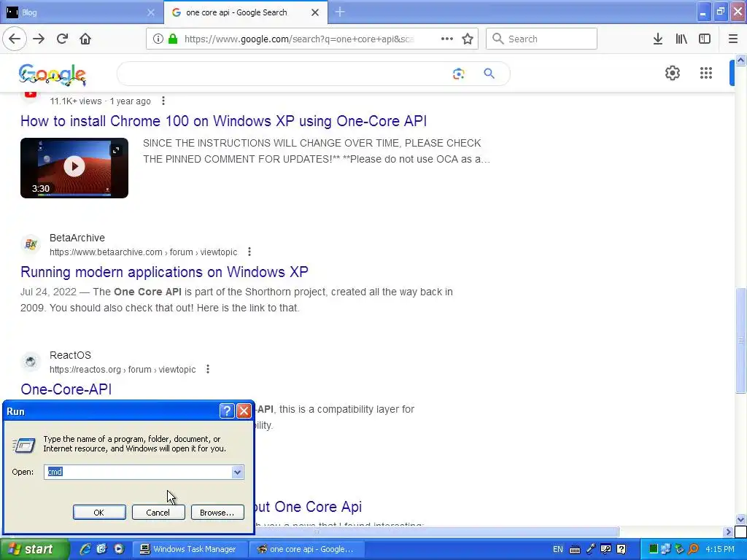Open the Downloads arrow icon
The height and width of the screenshot is (560, 747).
point(658,39)
